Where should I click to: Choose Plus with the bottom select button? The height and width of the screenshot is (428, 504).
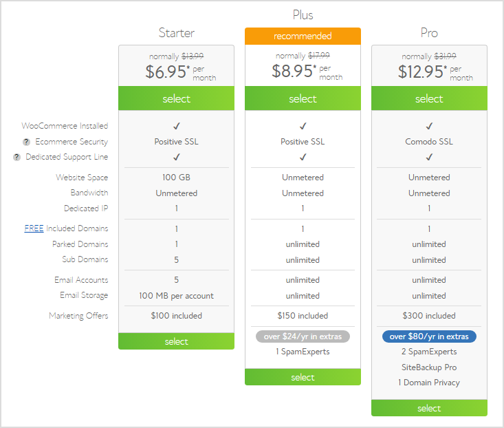click(303, 377)
